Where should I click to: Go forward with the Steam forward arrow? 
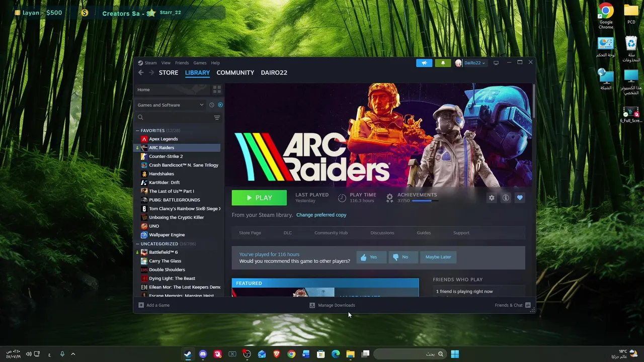click(151, 72)
